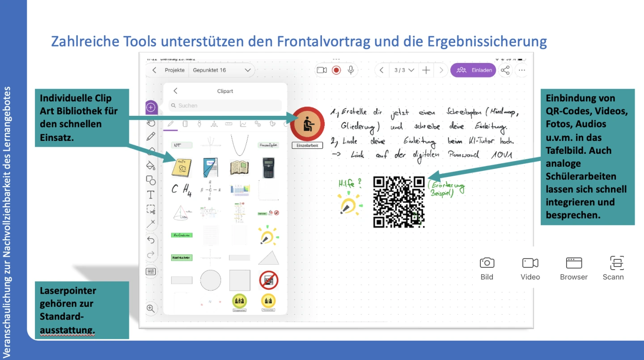Activate the paint bucket fill tool
The height and width of the screenshot is (360, 644).
(x=151, y=165)
